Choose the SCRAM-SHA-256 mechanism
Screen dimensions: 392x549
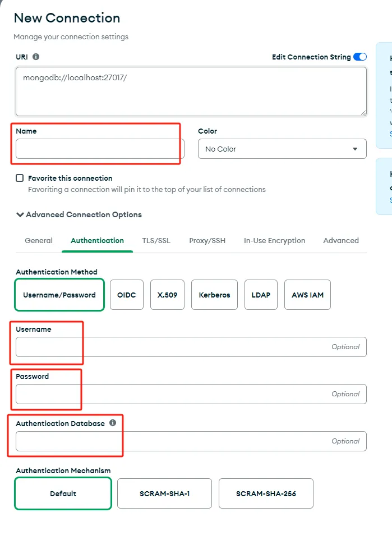(x=266, y=493)
